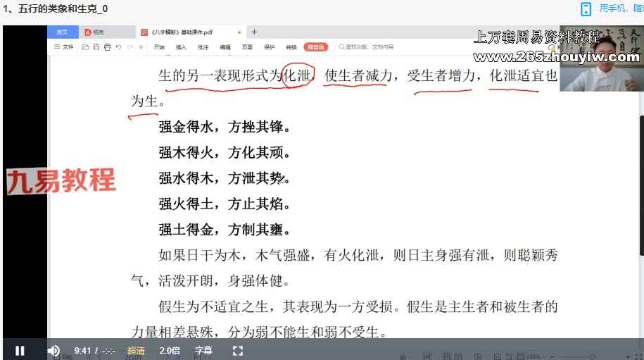Viewport: 644px width, 360px height.
Task: Click the undo arrow icon
Action: coord(119,47)
